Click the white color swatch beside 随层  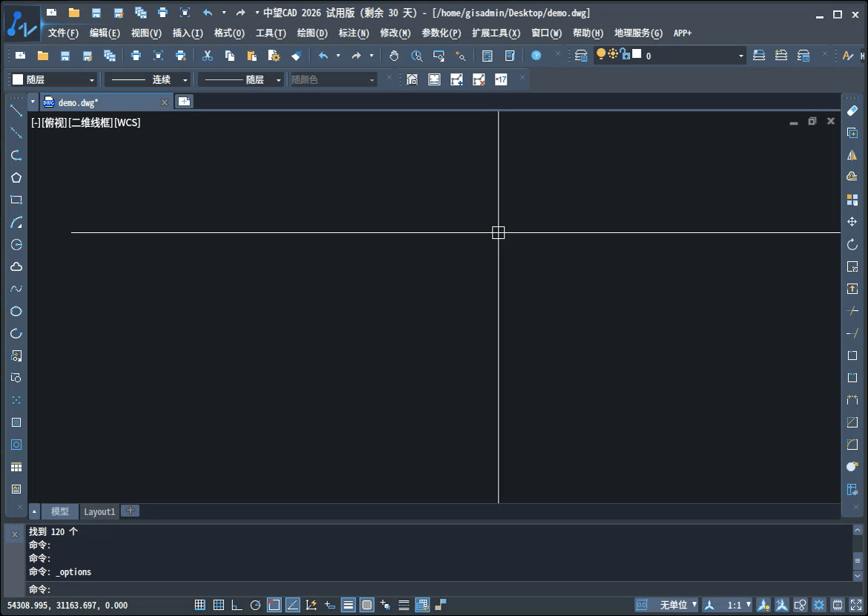(18, 79)
